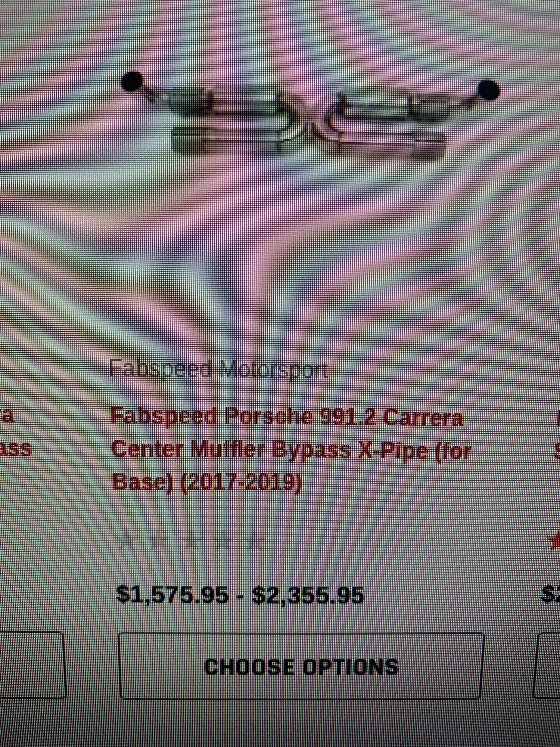Select the fifth gray rating star
Screen dimensions: 560x747
click(x=255, y=540)
